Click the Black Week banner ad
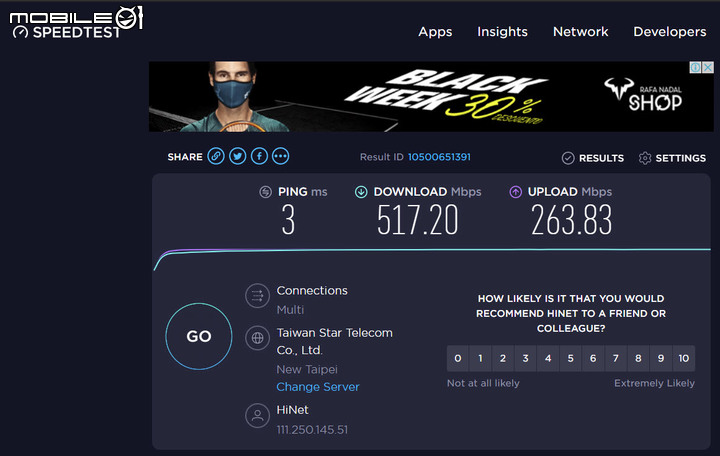This screenshot has width=720, height=456. point(431,96)
